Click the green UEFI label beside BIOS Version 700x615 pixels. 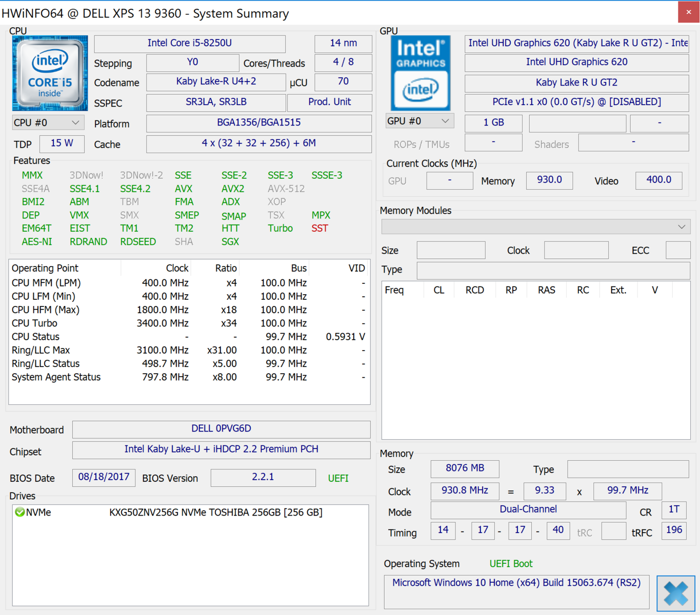[338, 478]
